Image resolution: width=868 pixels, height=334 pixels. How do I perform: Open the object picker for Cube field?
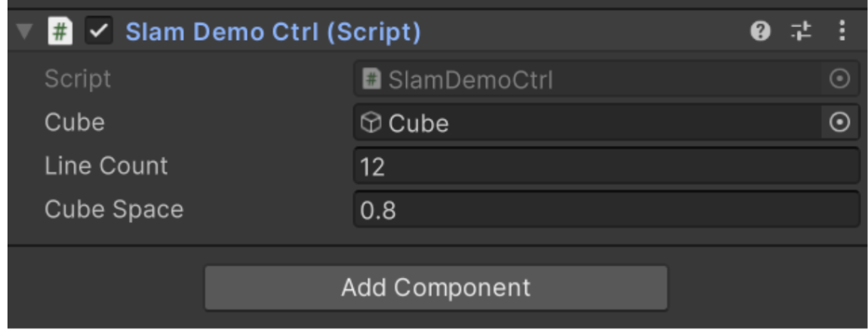tap(840, 122)
